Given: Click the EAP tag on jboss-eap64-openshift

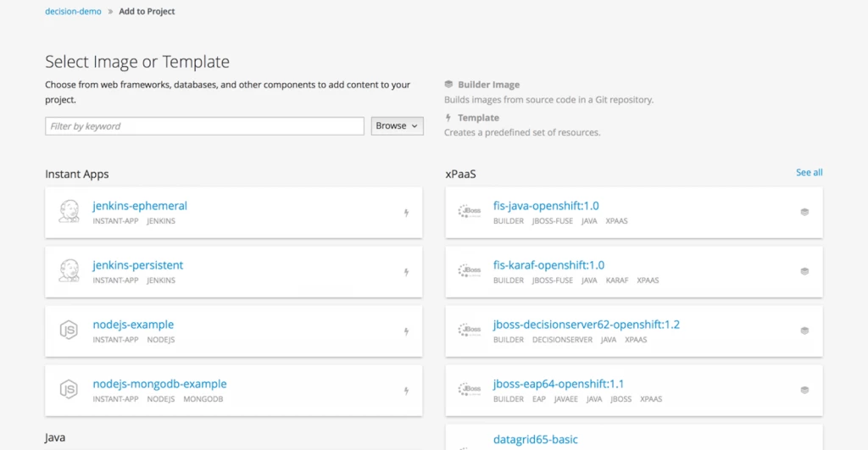Looking at the screenshot, I should pos(539,398).
